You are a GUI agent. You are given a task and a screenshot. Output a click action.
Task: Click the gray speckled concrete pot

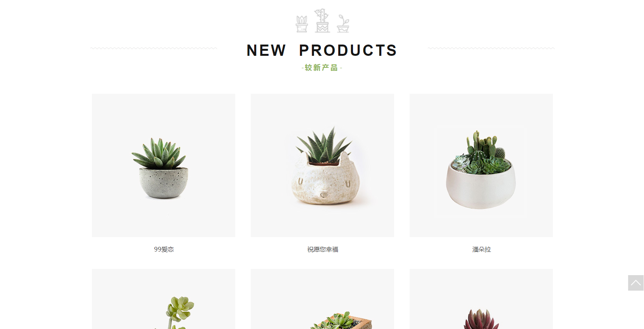tap(164, 183)
